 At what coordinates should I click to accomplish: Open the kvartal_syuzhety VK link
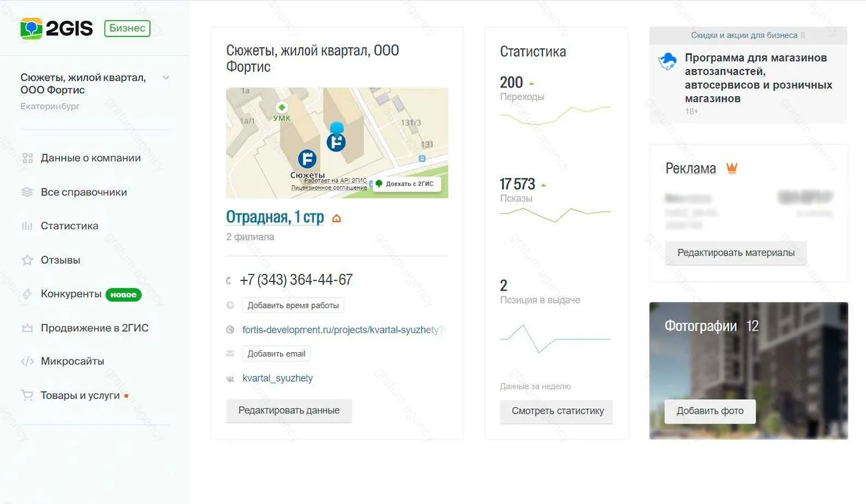(x=277, y=378)
